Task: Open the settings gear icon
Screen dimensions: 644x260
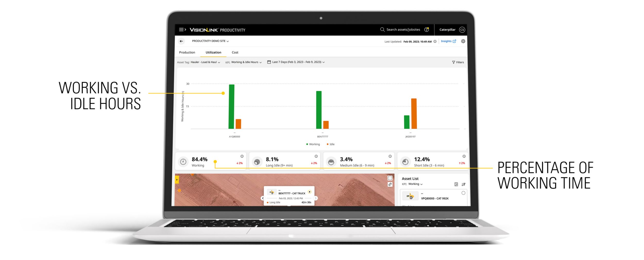Action: click(463, 41)
